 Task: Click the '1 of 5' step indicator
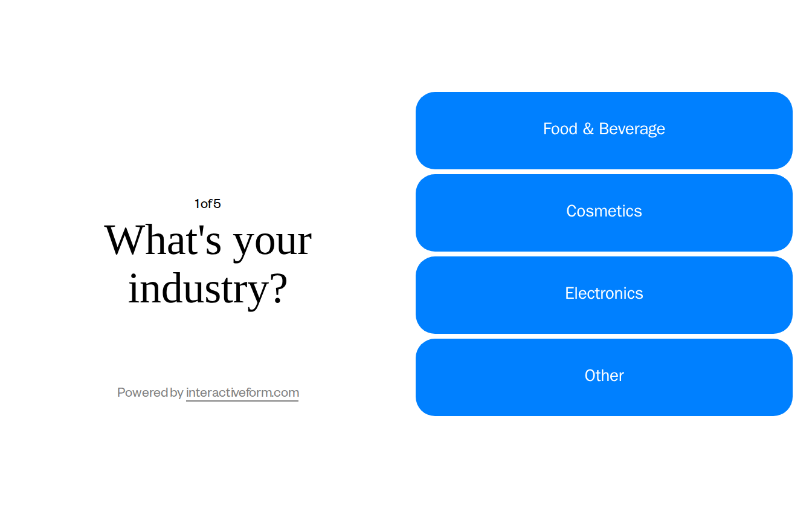207,204
